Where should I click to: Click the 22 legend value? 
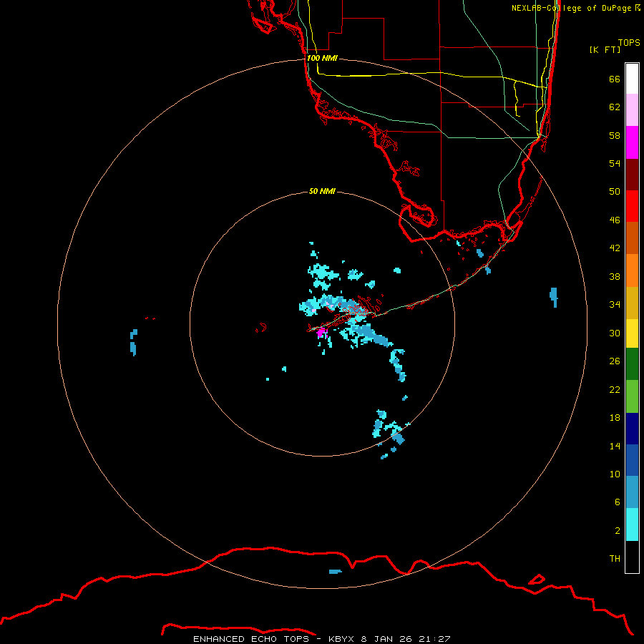[x=615, y=390]
